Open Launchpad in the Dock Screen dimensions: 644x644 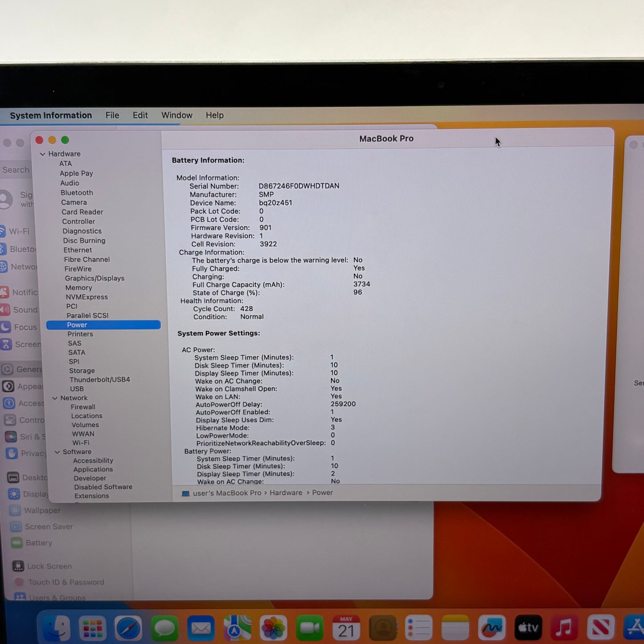[93, 628]
